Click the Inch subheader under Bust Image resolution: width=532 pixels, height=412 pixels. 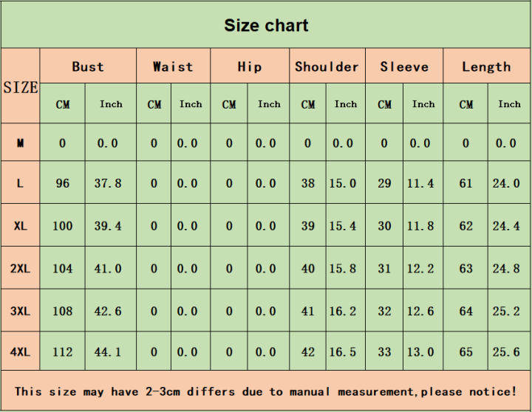111,104
